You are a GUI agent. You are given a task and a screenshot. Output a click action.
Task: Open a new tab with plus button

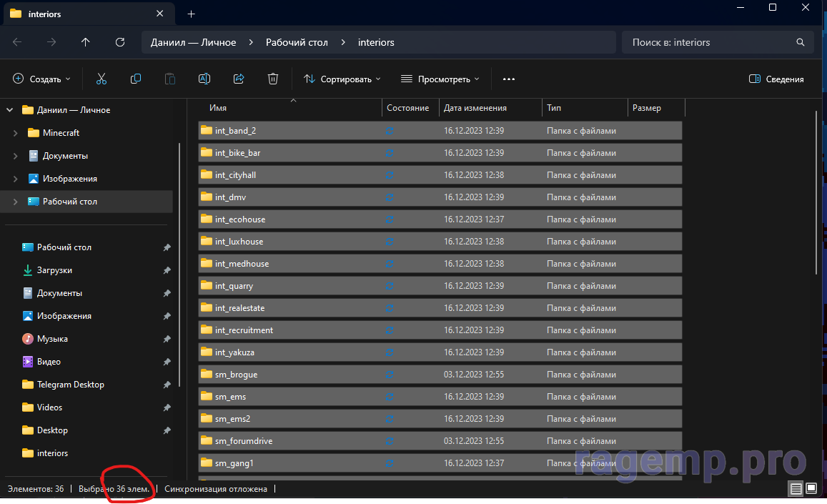pos(191,14)
